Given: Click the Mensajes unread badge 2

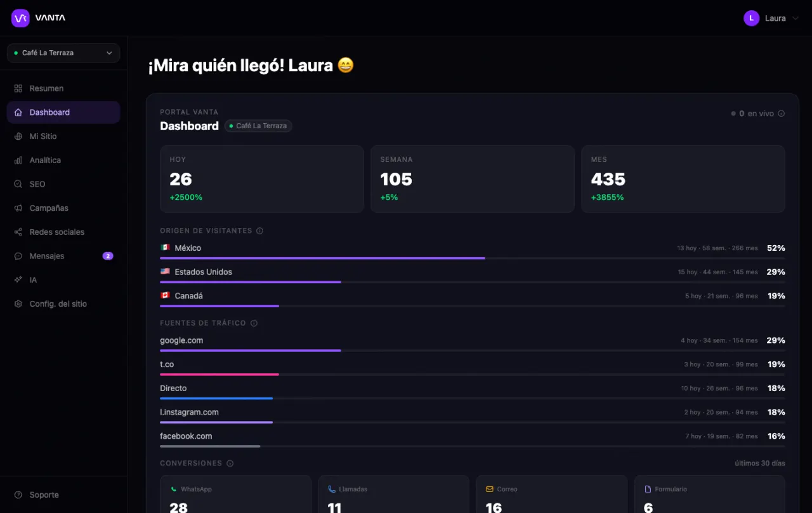Looking at the screenshot, I should click(108, 256).
